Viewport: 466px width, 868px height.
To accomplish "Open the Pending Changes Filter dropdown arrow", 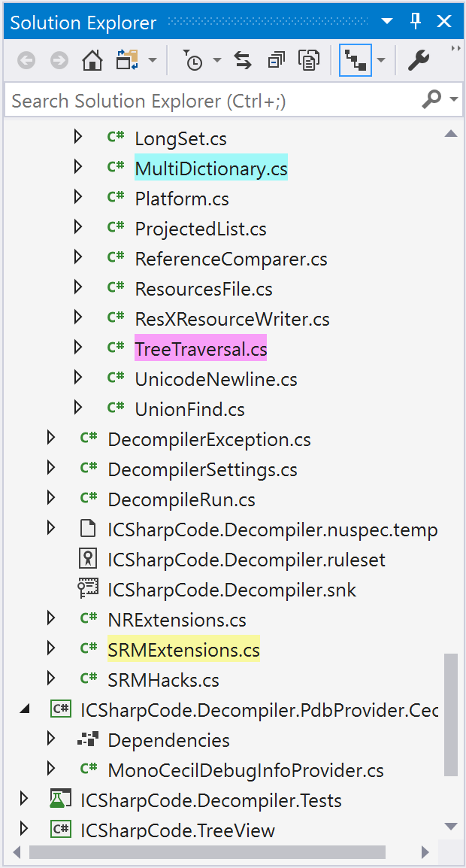I will (216, 60).
